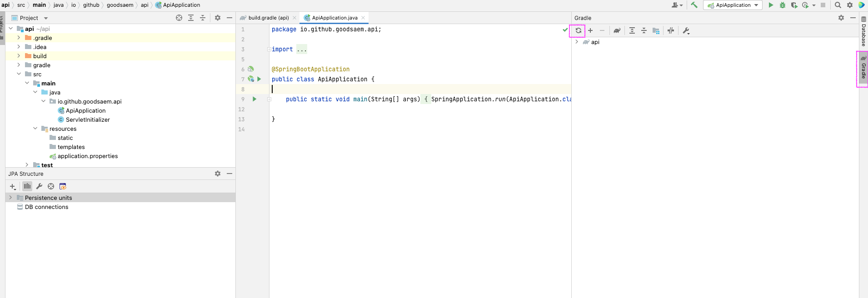The image size is (868, 298).
Task: Open Gradle panel gear options
Action: pyautogui.click(x=841, y=18)
